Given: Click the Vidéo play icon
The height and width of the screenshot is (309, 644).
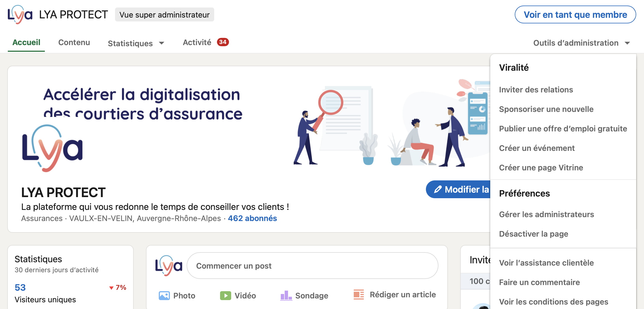Looking at the screenshot, I should [225, 295].
